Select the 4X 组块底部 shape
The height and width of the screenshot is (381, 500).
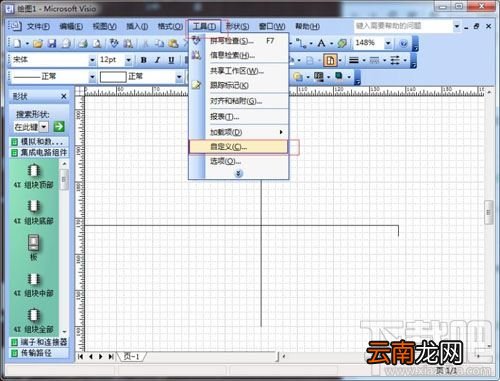[x=33, y=213]
